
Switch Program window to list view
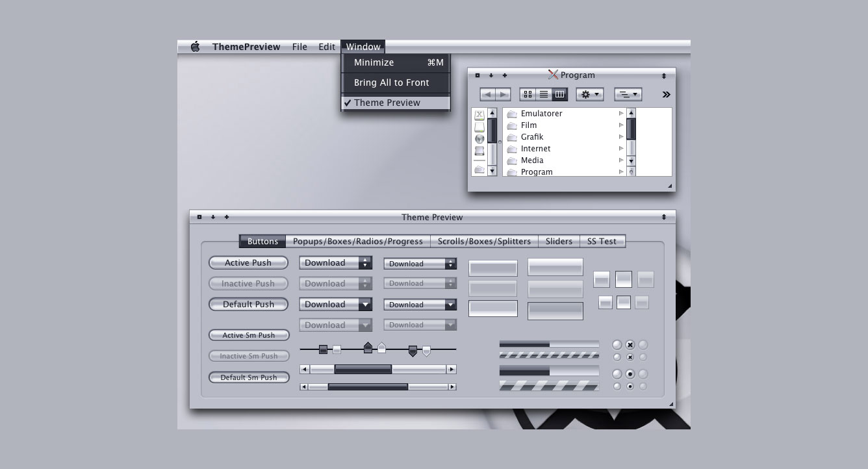pos(544,94)
